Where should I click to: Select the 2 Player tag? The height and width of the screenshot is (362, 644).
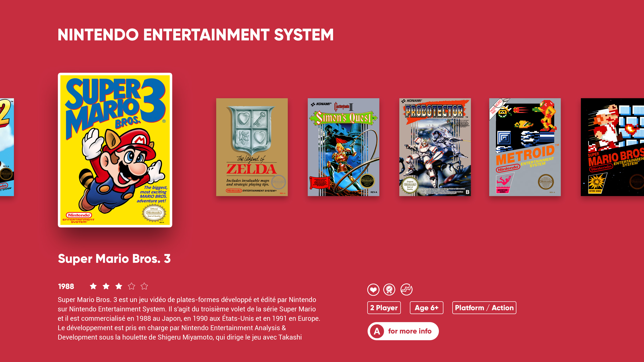coord(384,308)
